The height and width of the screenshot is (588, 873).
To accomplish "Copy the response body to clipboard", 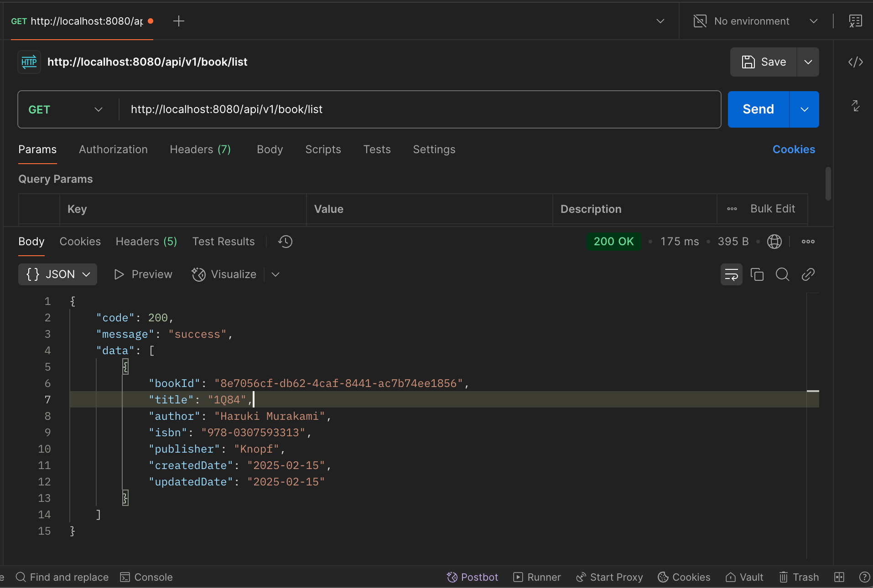I will (757, 274).
